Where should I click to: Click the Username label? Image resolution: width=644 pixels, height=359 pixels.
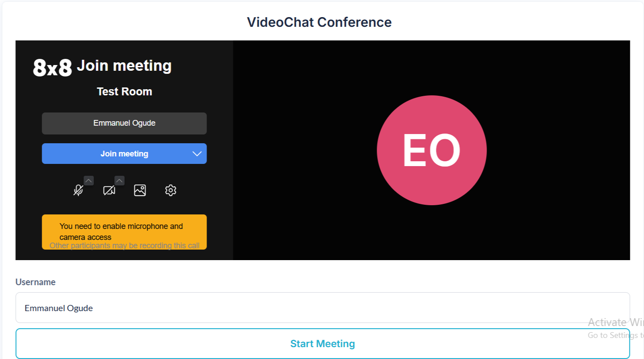pos(36,282)
